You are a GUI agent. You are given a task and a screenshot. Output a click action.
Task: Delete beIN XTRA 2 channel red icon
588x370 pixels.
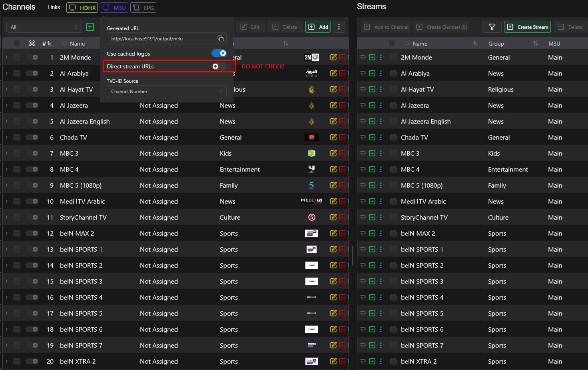342,361
